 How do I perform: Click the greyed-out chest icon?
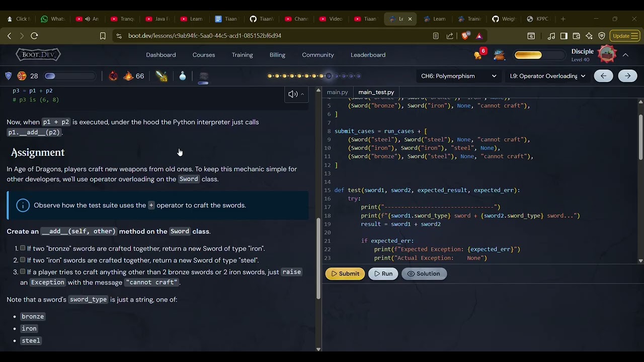pyautogui.click(x=203, y=76)
